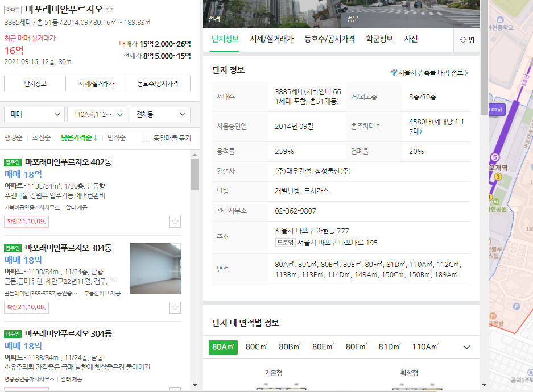The image size is (533, 392).
Task: Click the 집주인 badge on 402동 listing
Action: [x=13, y=162]
